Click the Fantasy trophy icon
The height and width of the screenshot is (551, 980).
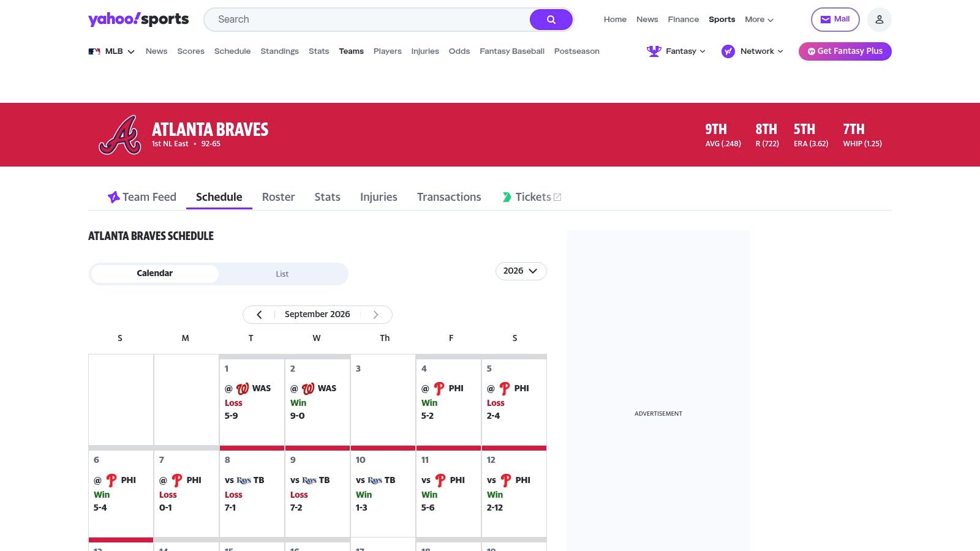tap(654, 51)
